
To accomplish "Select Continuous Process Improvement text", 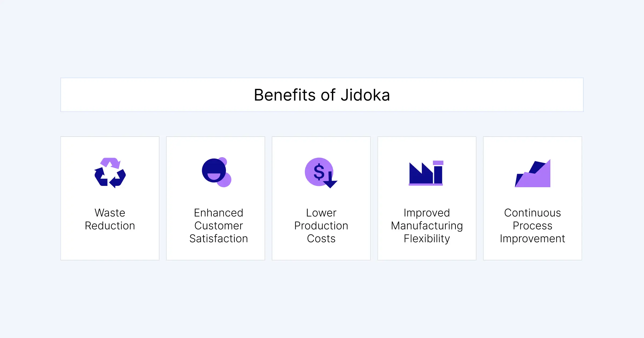I will 533,226.
